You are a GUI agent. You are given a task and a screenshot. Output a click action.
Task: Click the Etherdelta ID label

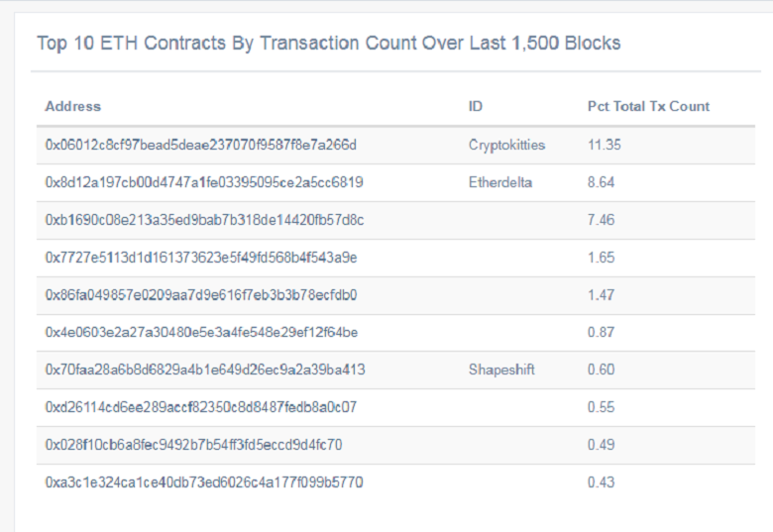click(x=500, y=182)
